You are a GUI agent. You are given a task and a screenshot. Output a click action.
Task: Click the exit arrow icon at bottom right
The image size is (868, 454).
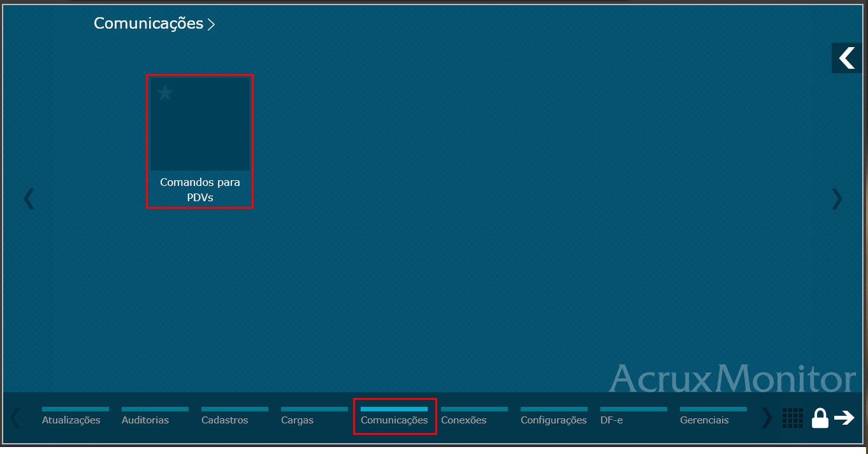click(x=846, y=418)
